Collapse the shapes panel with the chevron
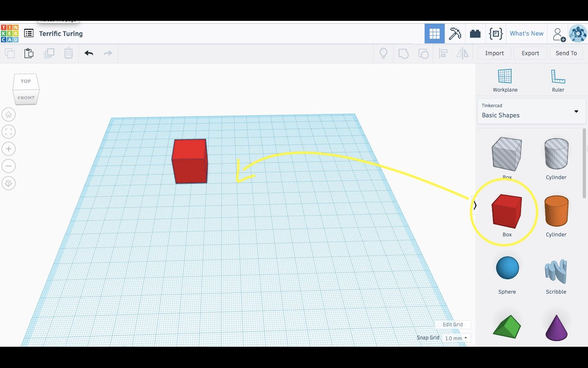Viewport: 588px width, 368px height. point(474,206)
